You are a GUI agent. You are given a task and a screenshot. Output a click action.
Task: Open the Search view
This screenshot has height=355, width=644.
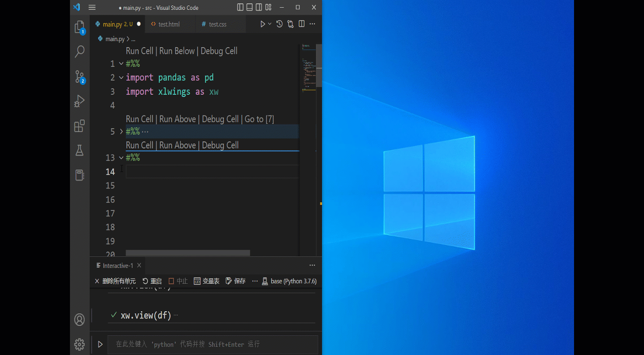click(79, 52)
